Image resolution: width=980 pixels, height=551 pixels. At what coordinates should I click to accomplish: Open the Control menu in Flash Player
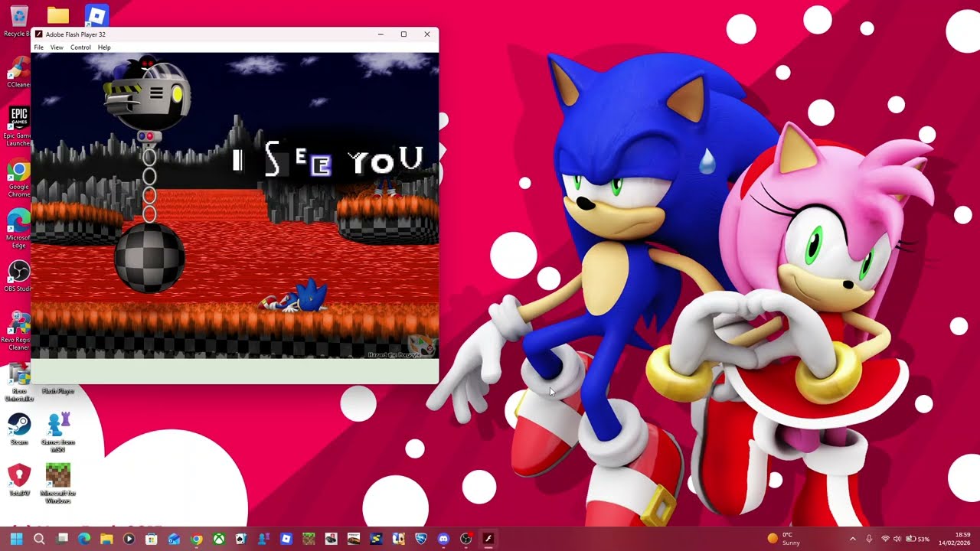[x=80, y=47]
